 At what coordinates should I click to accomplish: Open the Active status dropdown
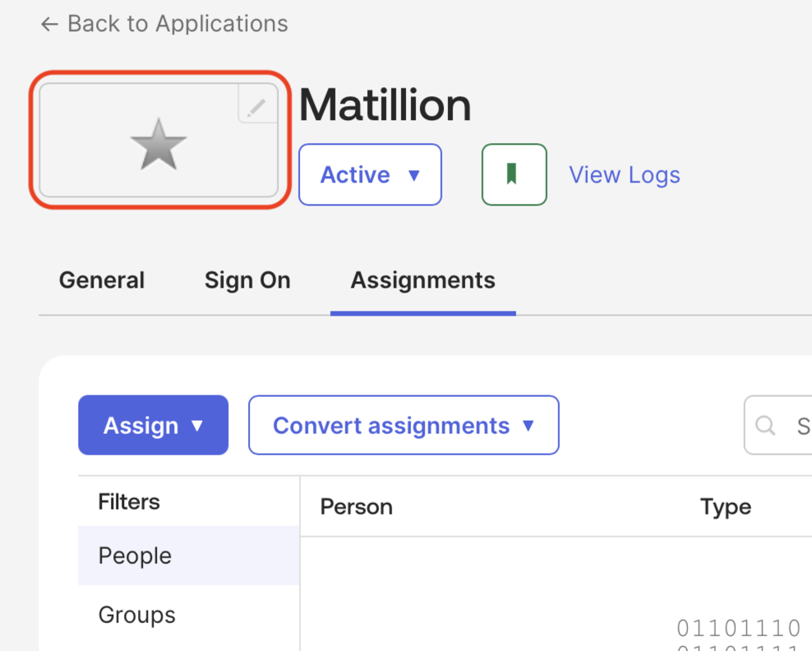(x=370, y=175)
